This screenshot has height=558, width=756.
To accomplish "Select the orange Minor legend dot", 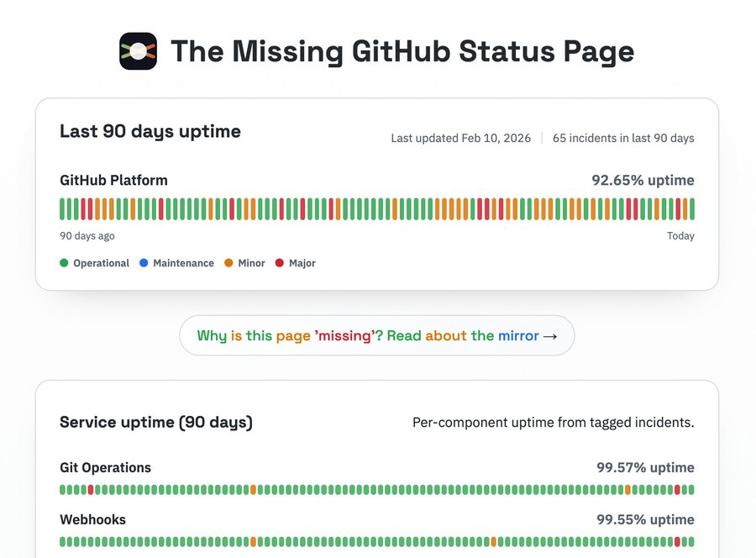I will click(228, 263).
